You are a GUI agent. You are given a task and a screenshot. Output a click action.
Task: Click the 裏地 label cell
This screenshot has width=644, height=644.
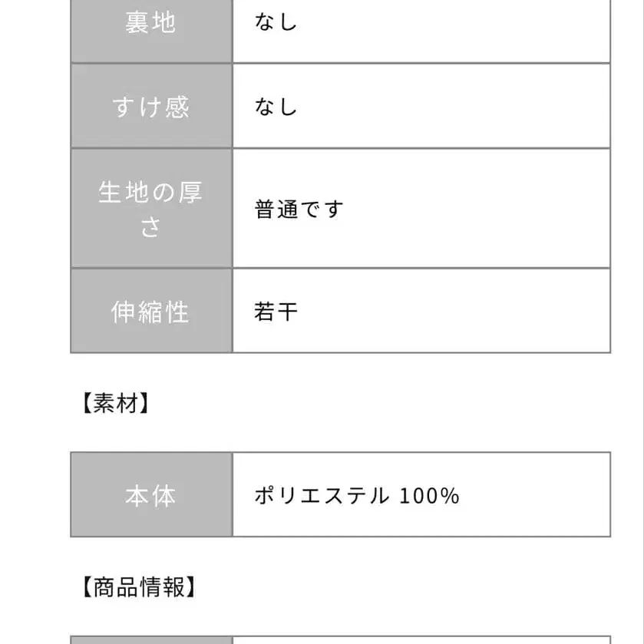click(x=150, y=23)
